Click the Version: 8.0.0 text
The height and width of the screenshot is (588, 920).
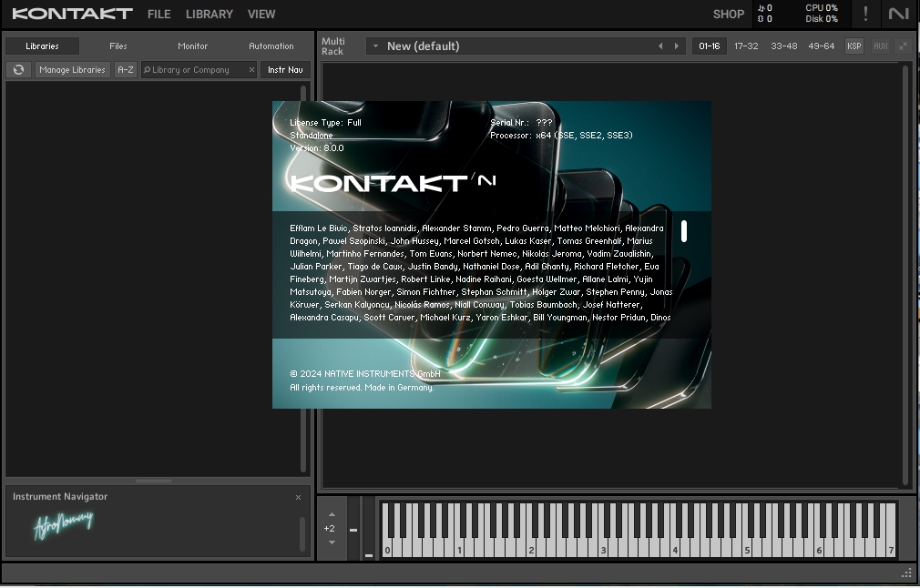pyautogui.click(x=317, y=148)
